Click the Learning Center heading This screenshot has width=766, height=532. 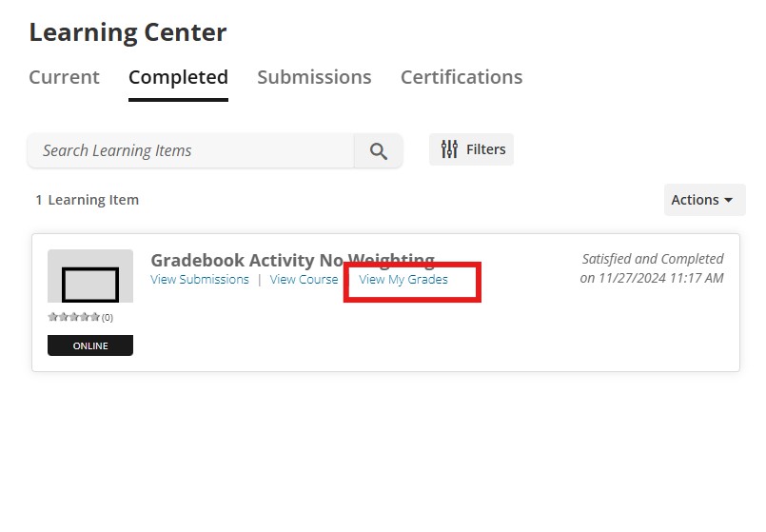click(128, 32)
